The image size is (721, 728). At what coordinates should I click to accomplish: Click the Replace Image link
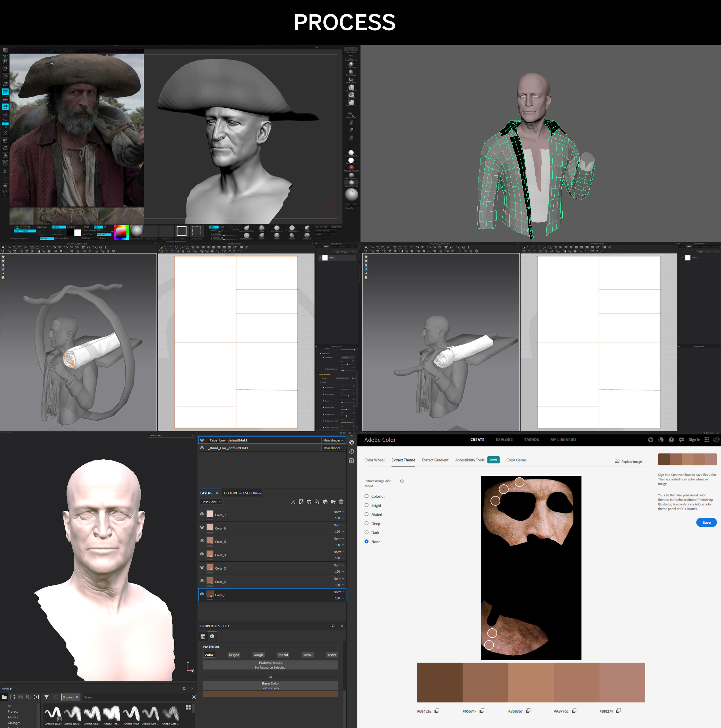click(x=628, y=461)
